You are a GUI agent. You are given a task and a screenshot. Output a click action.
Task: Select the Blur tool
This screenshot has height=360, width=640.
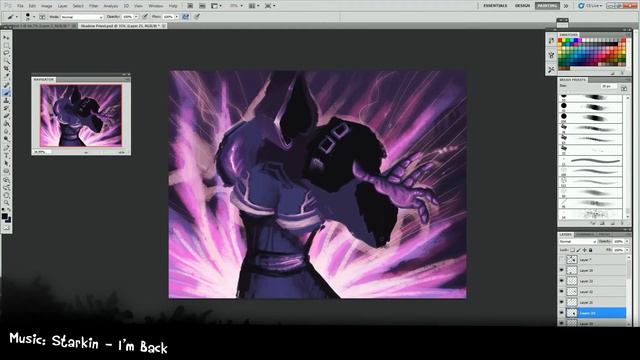6,131
